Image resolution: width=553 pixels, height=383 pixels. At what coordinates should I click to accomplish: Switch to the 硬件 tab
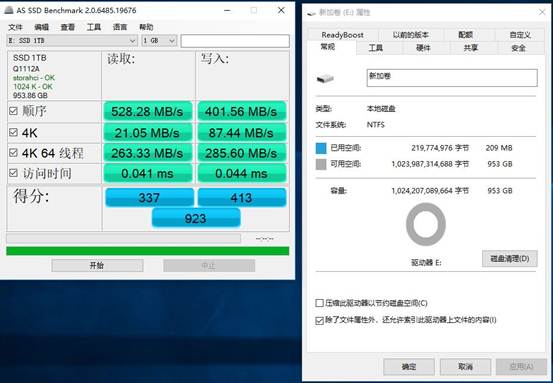pos(423,48)
